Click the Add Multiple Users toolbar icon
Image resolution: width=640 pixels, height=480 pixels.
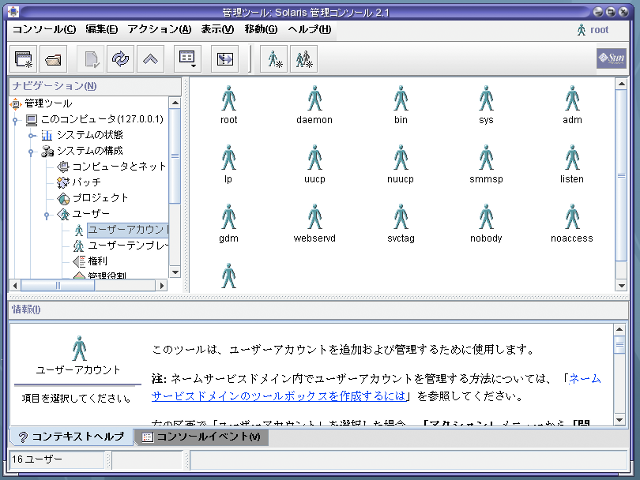[x=304, y=59]
